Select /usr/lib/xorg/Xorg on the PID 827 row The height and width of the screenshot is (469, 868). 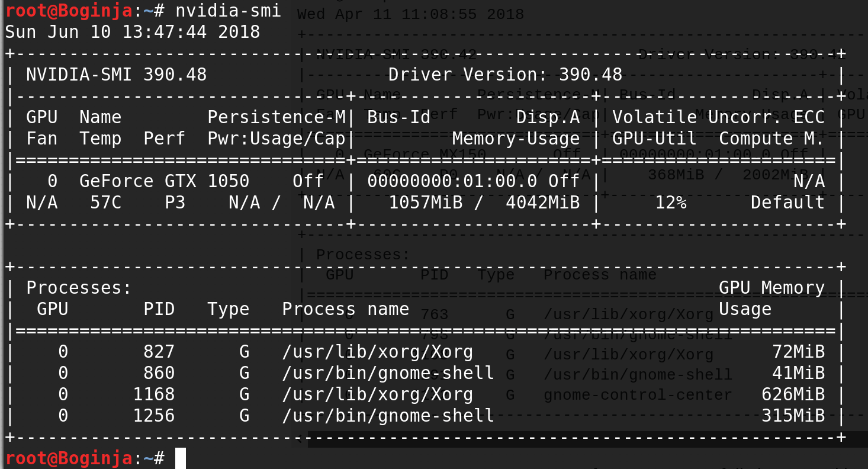pos(378,352)
